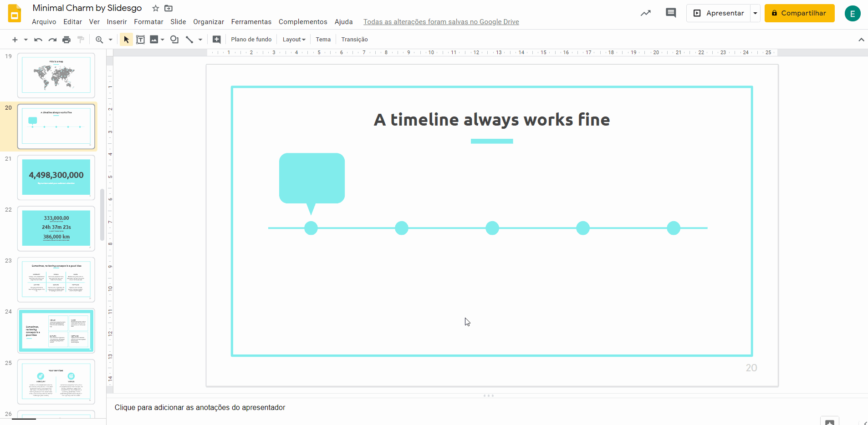Open new slide layout dropdown arrow

pos(26,40)
